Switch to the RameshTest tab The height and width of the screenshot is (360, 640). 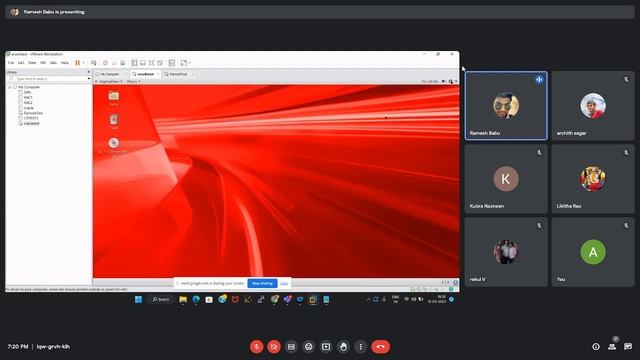pyautogui.click(x=178, y=74)
